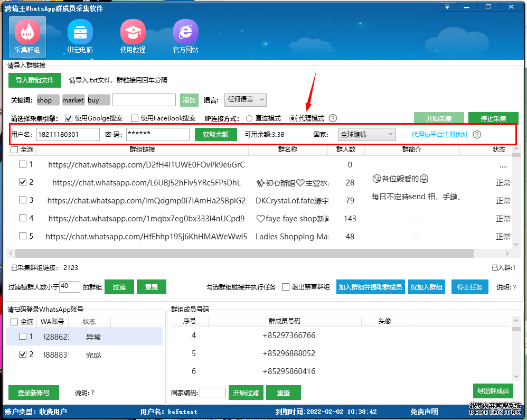Check group link row 3 checkbox
Image resolution: width=527 pixels, height=420 pixels.
point(23,200)
